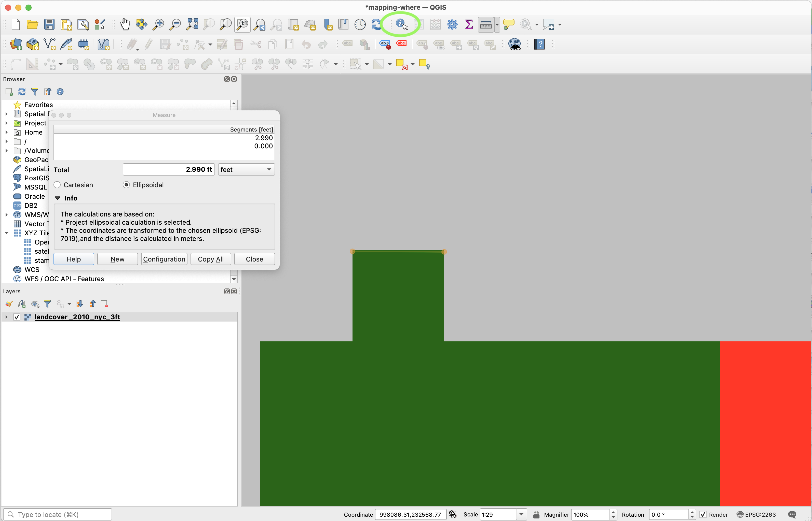Image resolution: width=812 pixels, height=521 pixels.
Task: Open the Measure Line ruler tool
Action: (485, 24)
